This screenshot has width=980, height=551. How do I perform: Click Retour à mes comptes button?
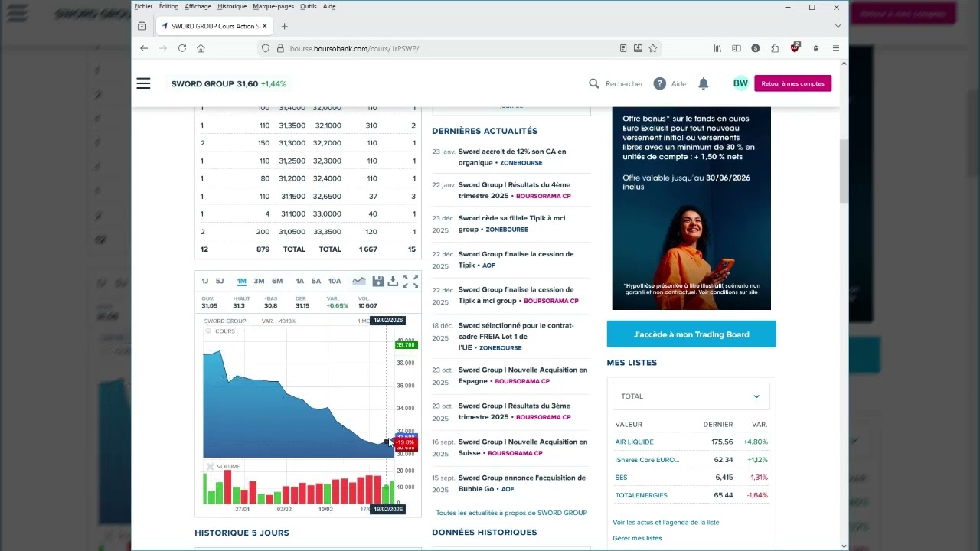tap(792, 83)
